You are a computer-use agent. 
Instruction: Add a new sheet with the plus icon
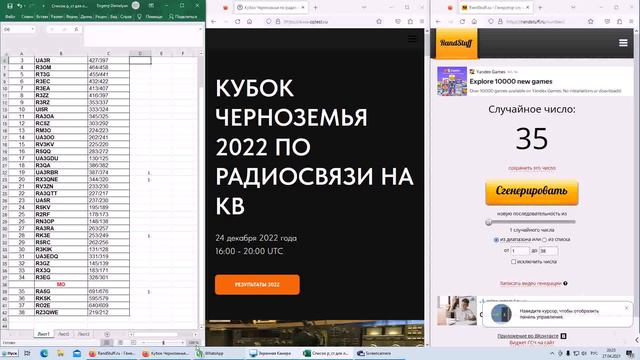(x=107, y=334)
